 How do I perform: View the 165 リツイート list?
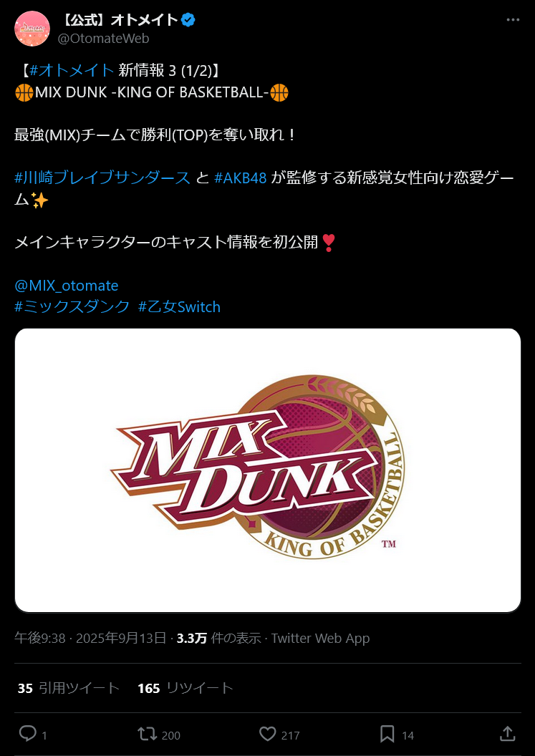point(185,688)
